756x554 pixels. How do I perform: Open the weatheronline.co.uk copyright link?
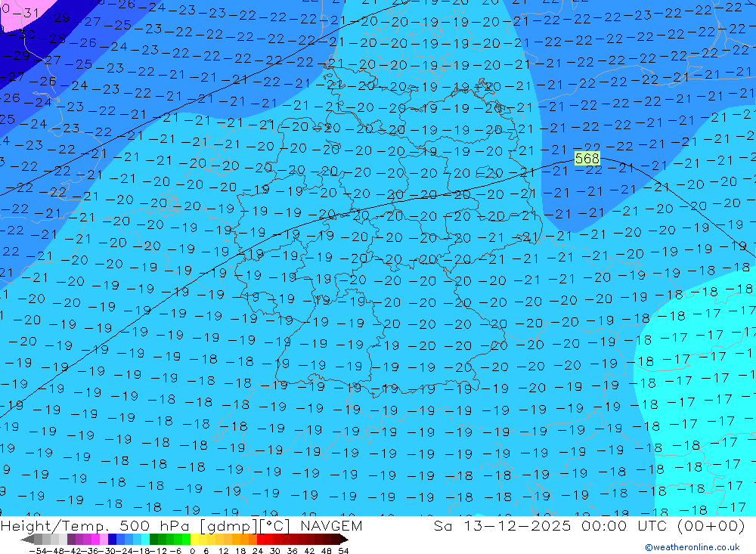(692, 547)
